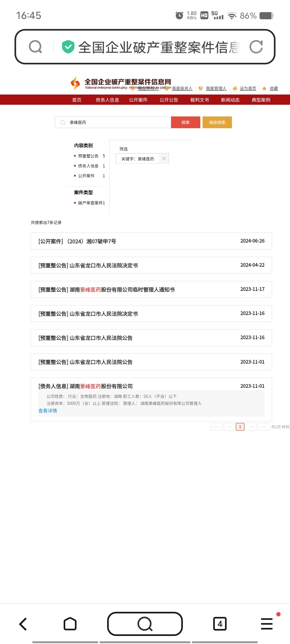Go to next page with >> button

point(251,427)
